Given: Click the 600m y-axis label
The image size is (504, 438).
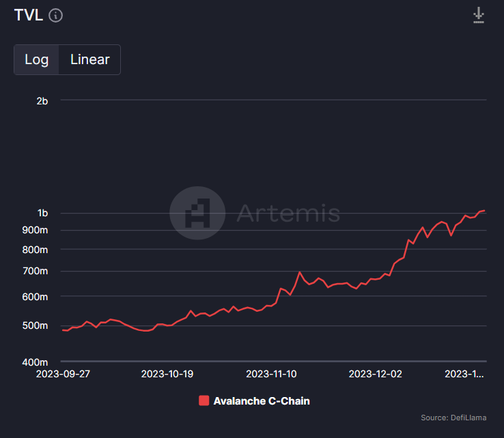Looking at the screenshot, I should click(35, 297).
